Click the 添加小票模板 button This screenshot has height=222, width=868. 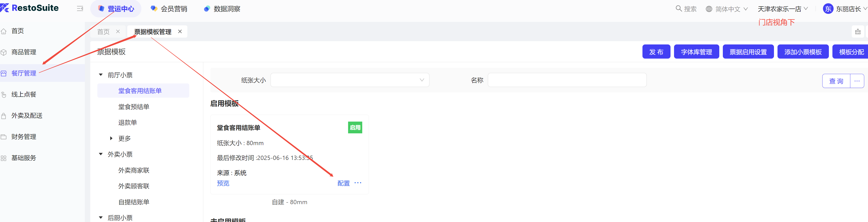803,52
